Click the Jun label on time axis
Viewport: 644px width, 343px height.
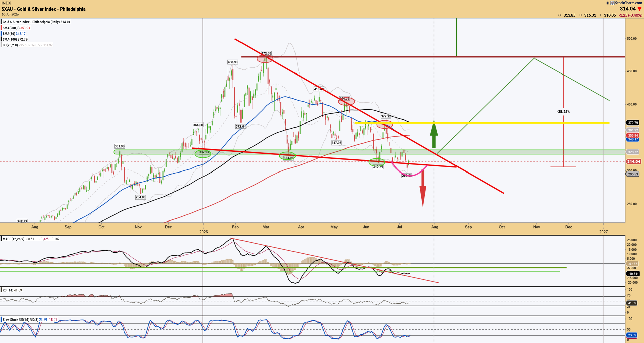366,227
